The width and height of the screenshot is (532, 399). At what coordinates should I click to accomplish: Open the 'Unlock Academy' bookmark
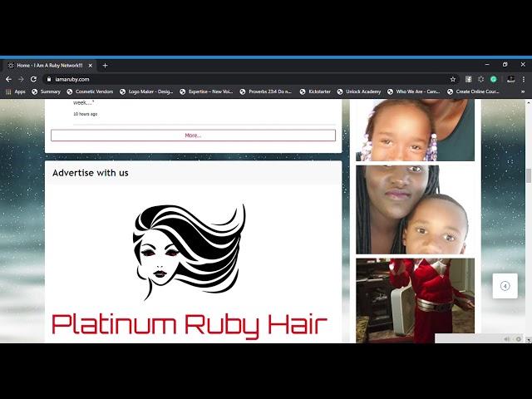[359, 91]
